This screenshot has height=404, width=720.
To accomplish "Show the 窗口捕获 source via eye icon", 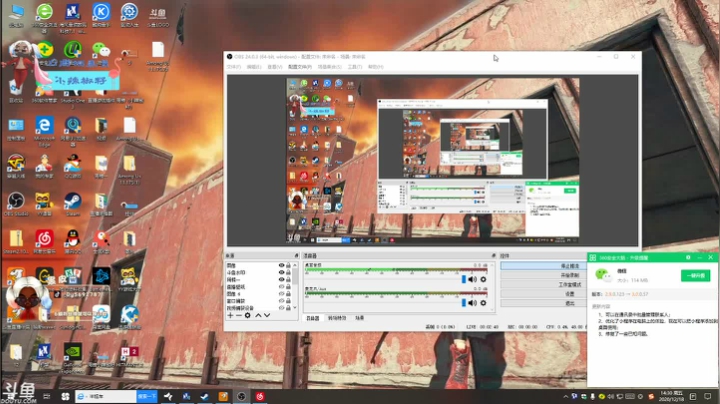I will (x=281, y=301).
